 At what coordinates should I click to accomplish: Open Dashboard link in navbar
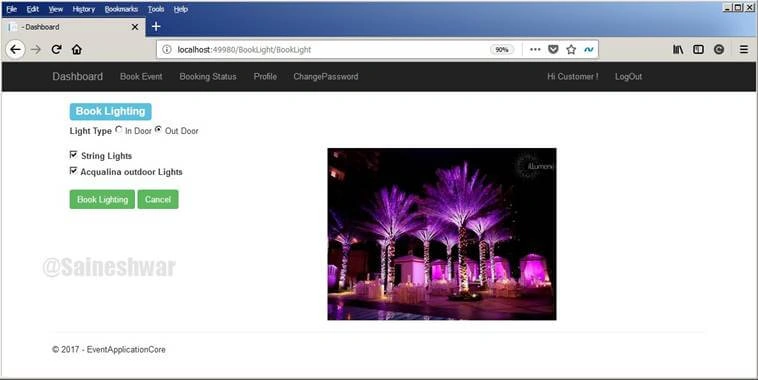click(77, 76)
